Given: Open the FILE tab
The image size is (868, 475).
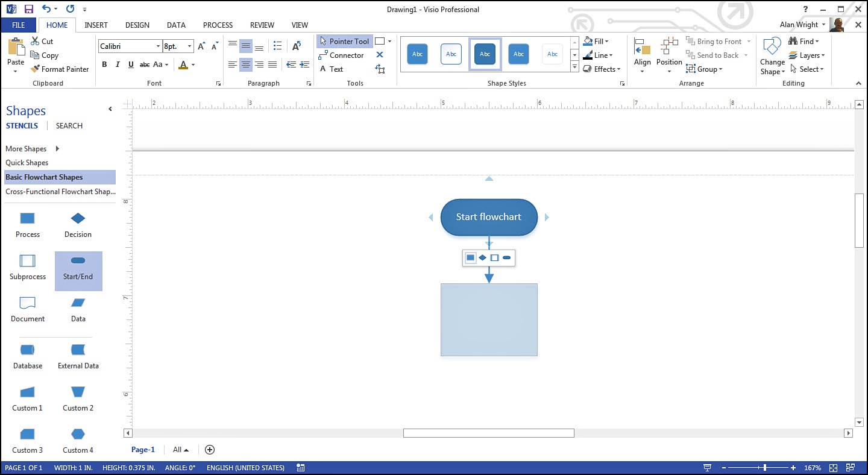Looking at the screenshot, I should click(19, 25).
